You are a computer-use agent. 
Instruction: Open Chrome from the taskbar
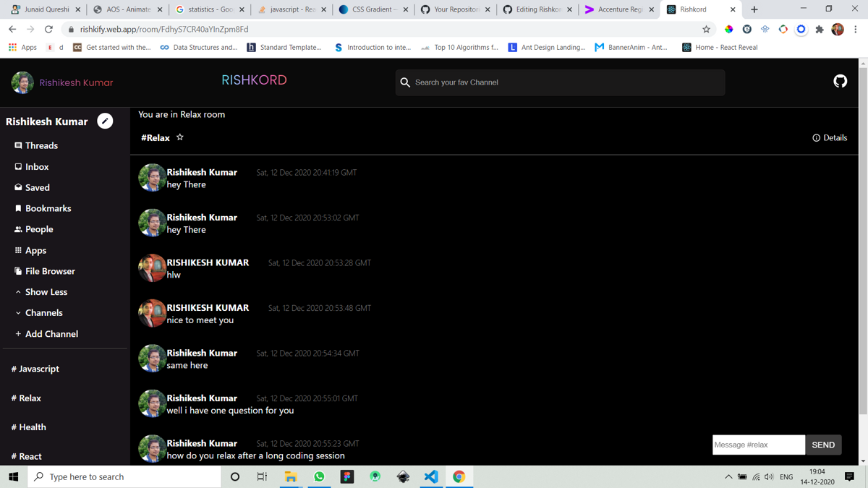459,476
